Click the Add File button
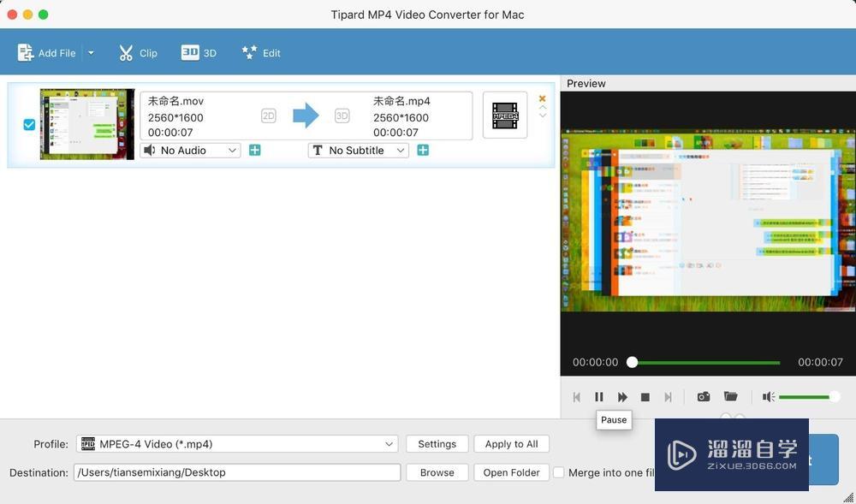This screenshot has width=856, height=504. [46, 53]
